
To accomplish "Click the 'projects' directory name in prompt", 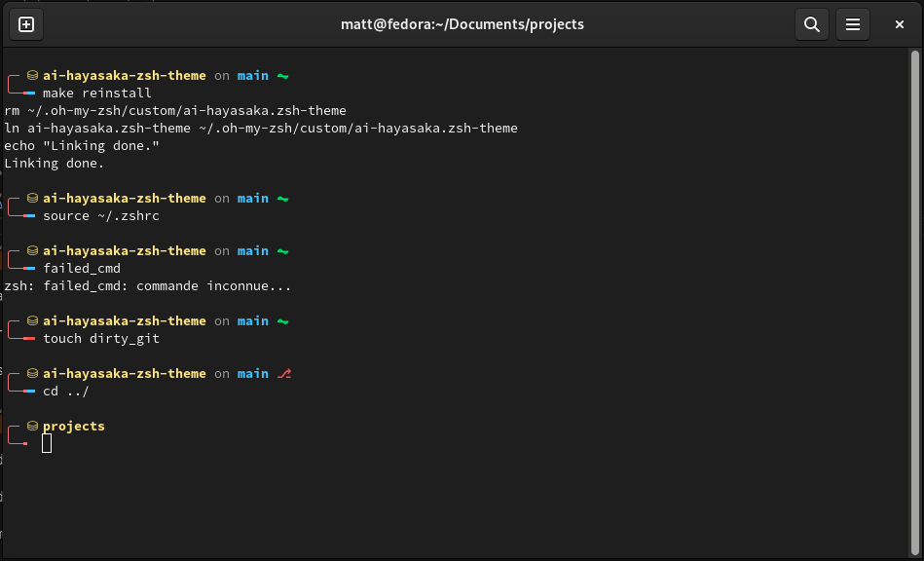I will point(74,427).
